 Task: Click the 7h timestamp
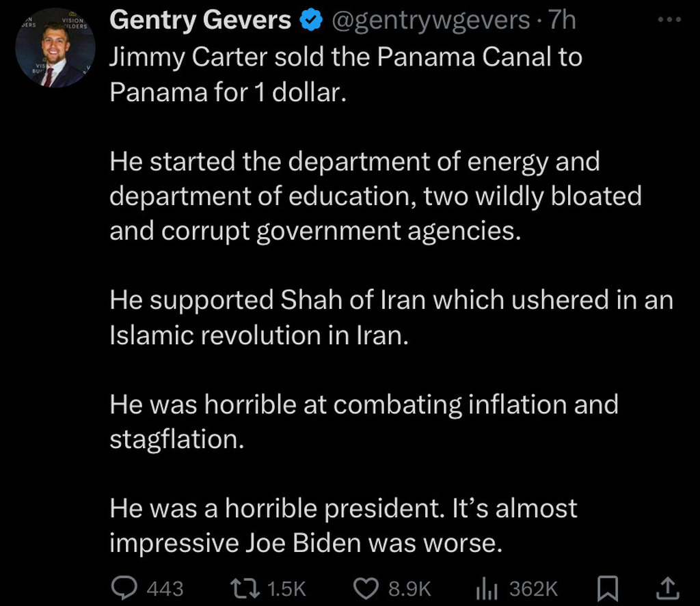pyautogui.click(x=562, y=21)
